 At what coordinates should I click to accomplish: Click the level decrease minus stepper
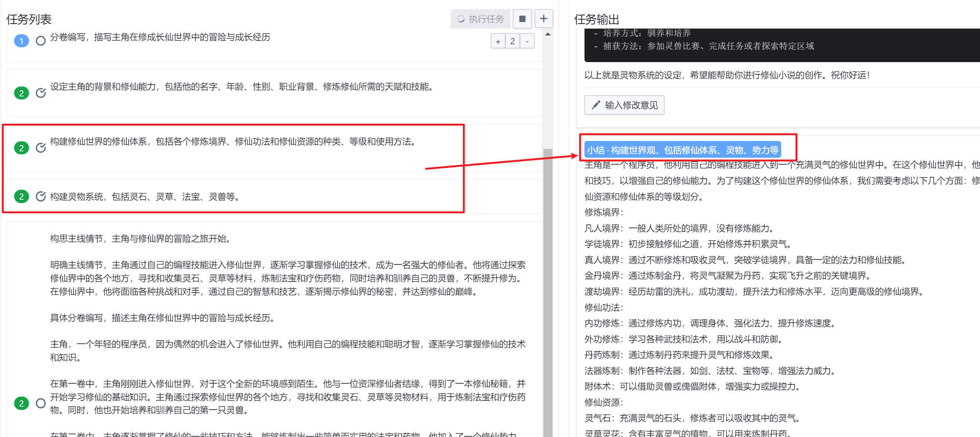527,41
